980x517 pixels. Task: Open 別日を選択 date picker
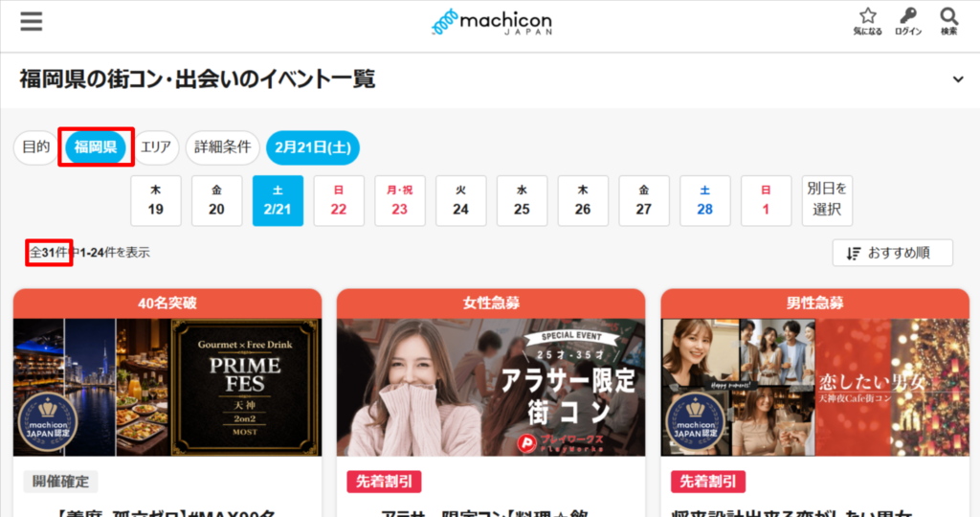click(x=827, y=200)
